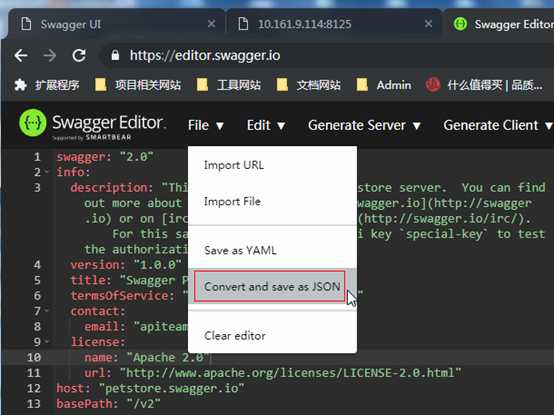554x415 pixels.
Task: Open the Edit dropdown menu
Action: (266, 125)
